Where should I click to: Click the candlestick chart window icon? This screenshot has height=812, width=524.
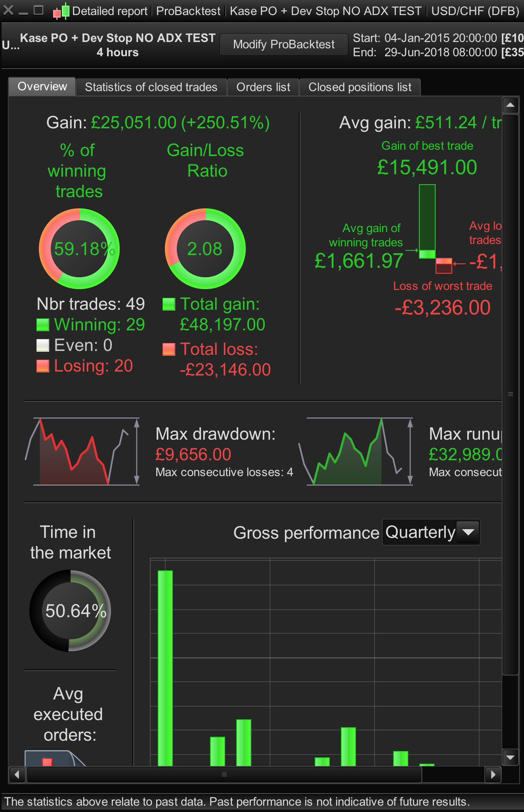click(x=61, y=11)
